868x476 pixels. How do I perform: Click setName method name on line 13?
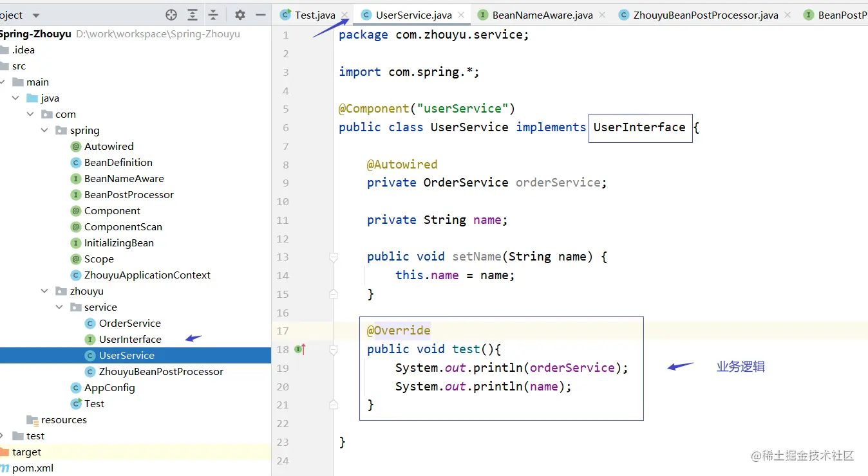(476, 257)
